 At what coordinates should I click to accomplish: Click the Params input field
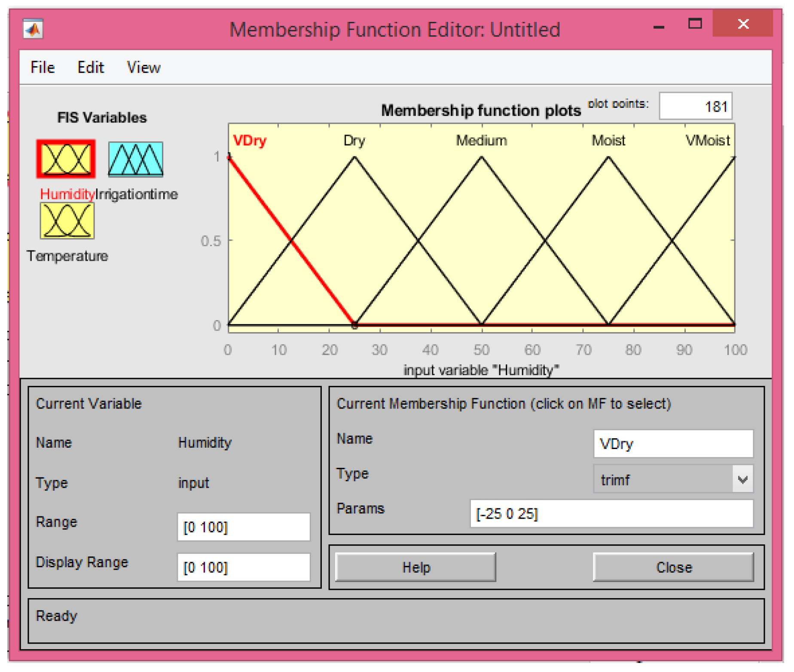coord(611,514)
